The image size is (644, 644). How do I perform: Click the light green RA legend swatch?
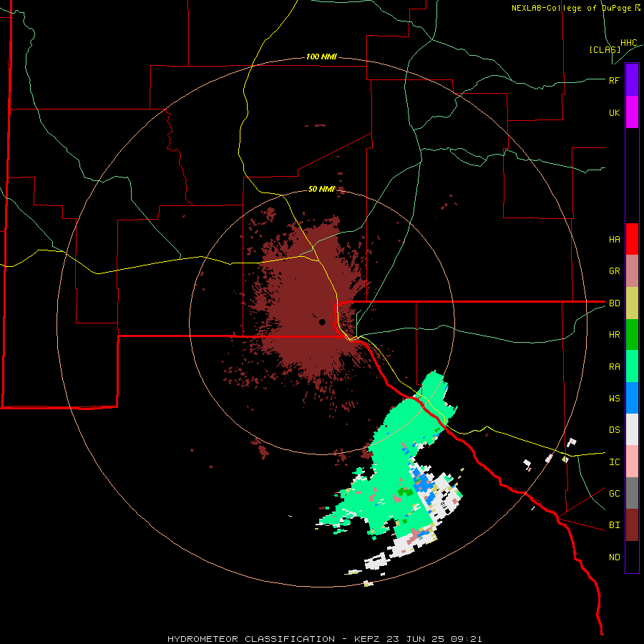point(632,366)
